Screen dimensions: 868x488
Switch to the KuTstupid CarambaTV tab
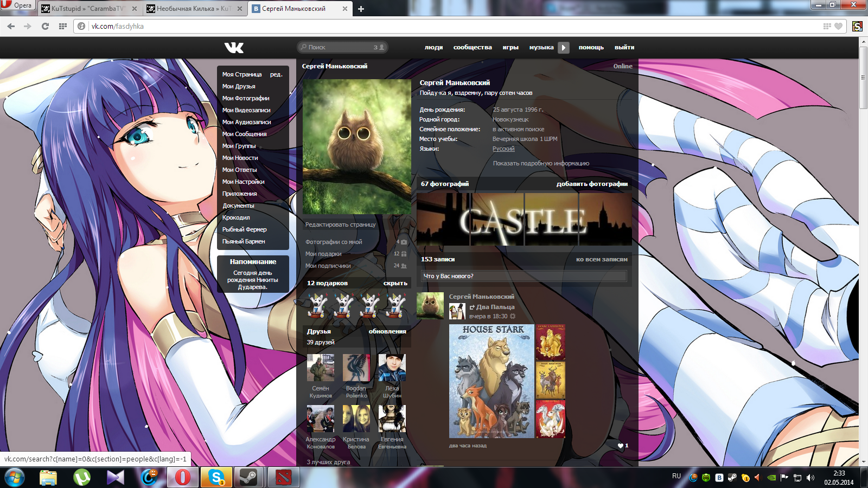[90, 9]
